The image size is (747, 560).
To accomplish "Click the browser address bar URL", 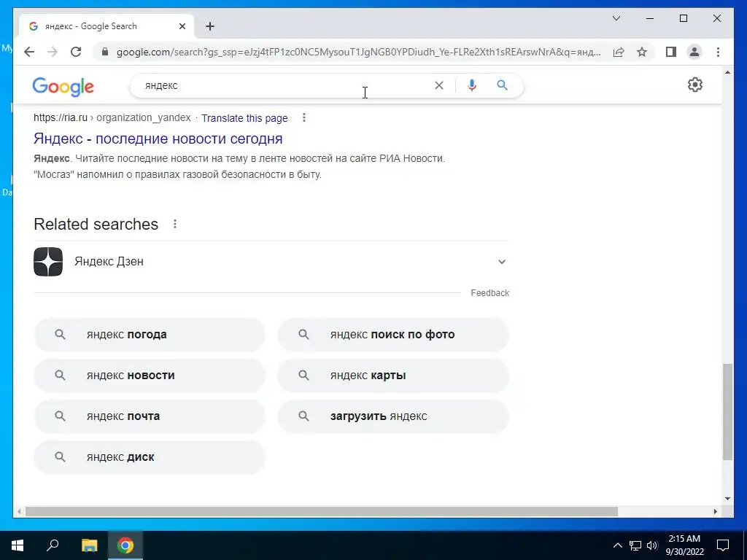I will click(x=358, y=52).
